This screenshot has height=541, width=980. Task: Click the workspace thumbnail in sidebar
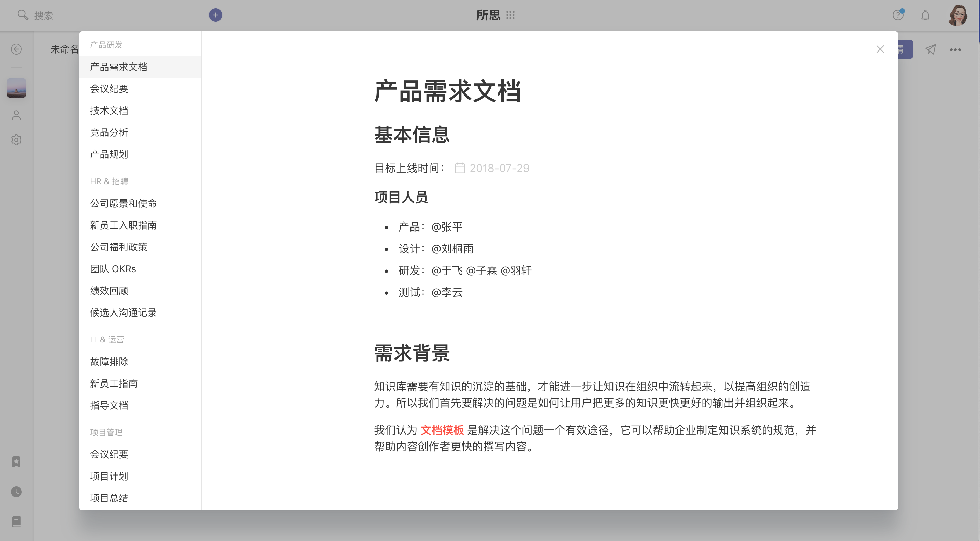point(16,88)
